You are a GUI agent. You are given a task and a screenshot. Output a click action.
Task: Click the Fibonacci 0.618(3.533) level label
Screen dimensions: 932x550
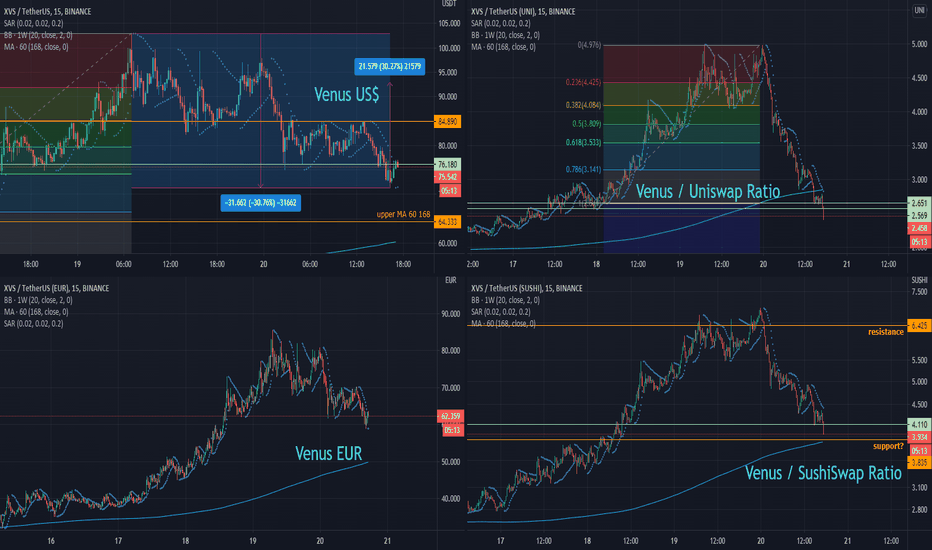click(x=583, y=143)
